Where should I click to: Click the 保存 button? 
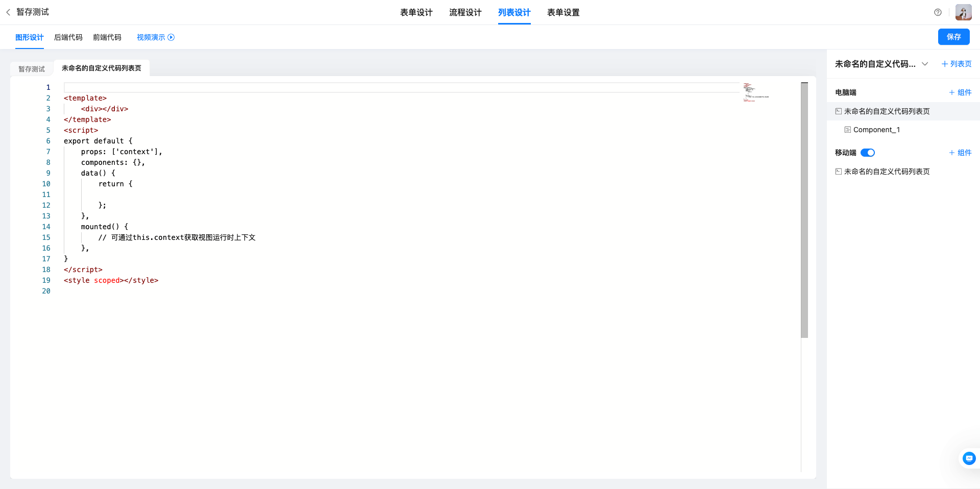point(953,37)
